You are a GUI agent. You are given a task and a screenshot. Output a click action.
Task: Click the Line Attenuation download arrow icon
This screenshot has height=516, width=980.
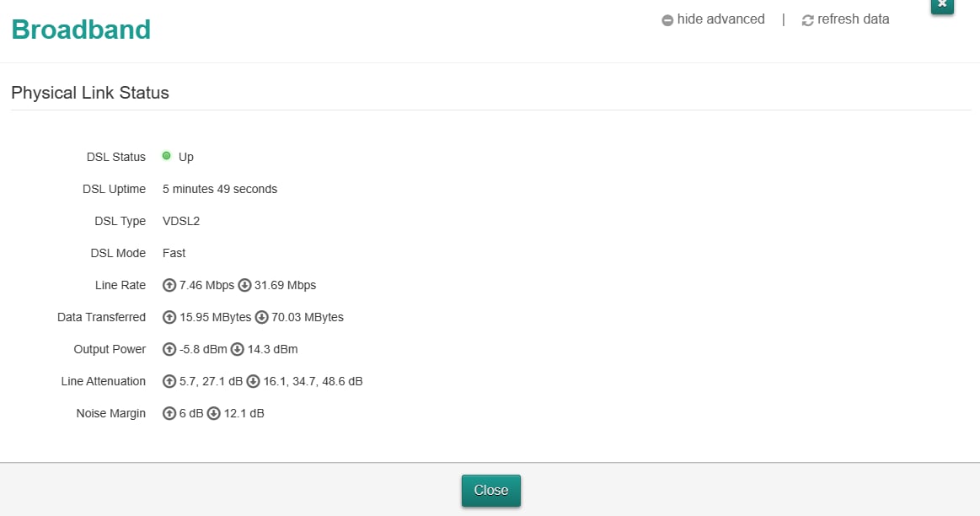(x=253, y=381)
